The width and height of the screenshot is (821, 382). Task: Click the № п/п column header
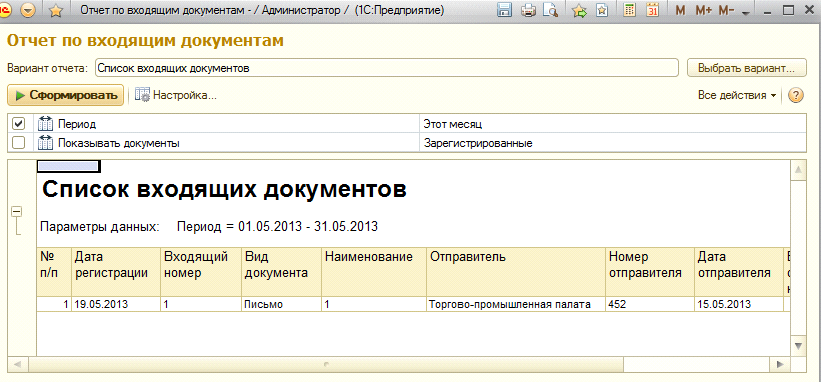54,272
